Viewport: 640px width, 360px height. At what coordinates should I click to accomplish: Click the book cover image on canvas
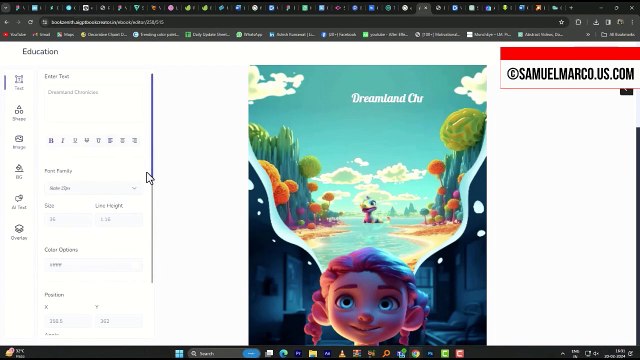[367, 205]
